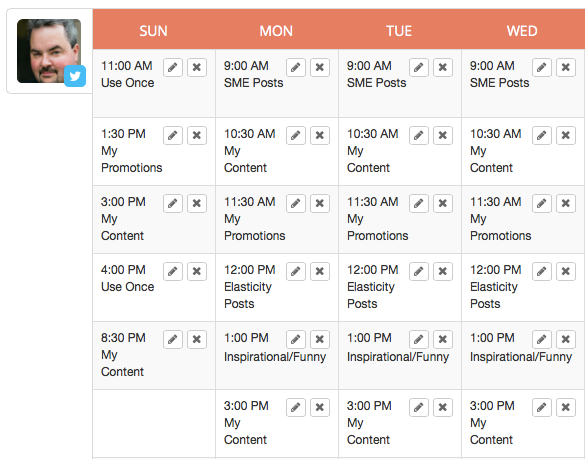Remove Tuesday 9:00 AM SME Posts slot
Image resolution: width=585 pixels, height=459 pixels.
(x=443, y=68)
